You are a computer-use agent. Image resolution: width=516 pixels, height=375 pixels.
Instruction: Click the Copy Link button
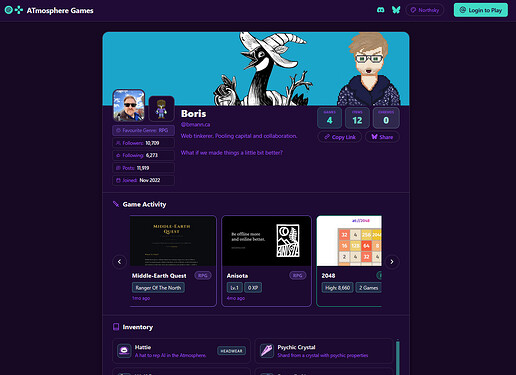coord(340,137)
